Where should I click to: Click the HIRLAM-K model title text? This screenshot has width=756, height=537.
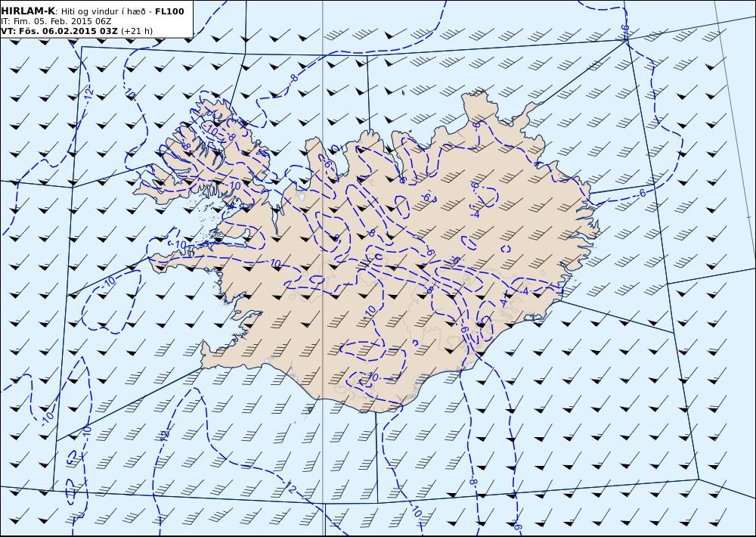tap(27, 11)
